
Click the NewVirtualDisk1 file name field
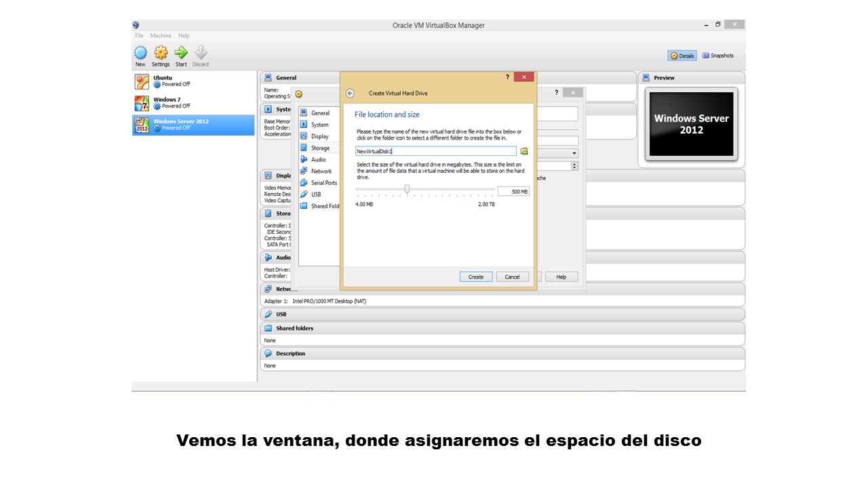[436, 151]
